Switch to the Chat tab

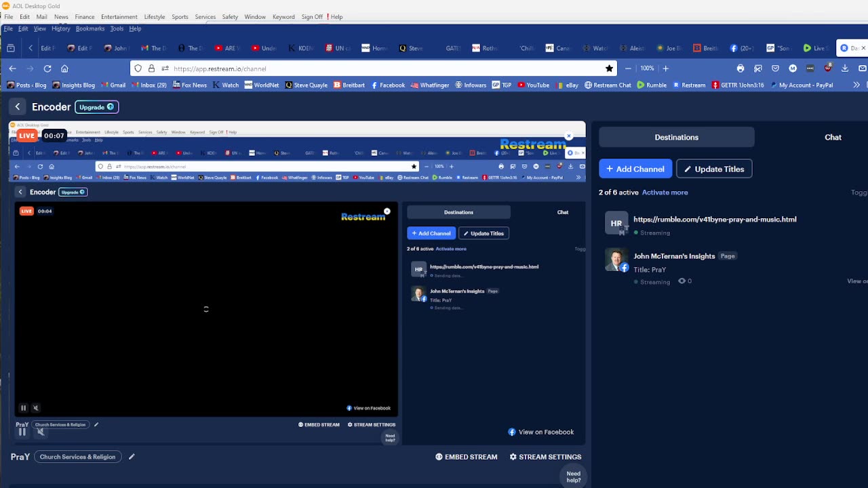tap(833, 137)
